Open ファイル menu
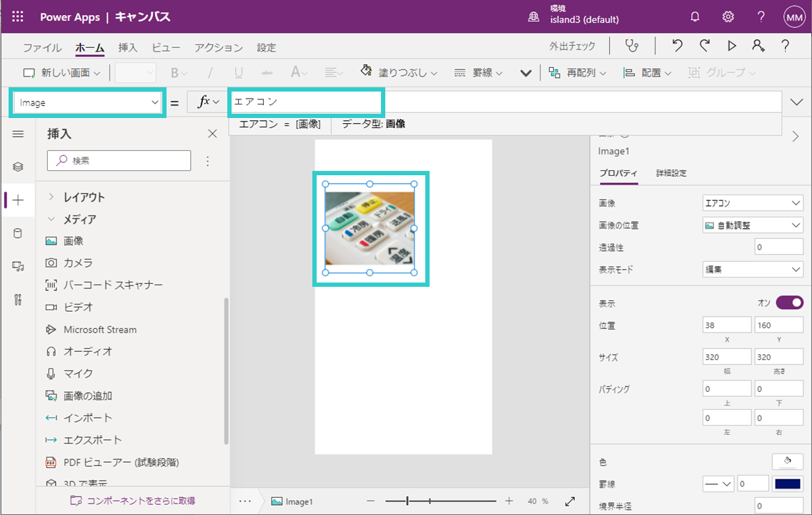This screenshot has height=515, width=812. [42, 48]
